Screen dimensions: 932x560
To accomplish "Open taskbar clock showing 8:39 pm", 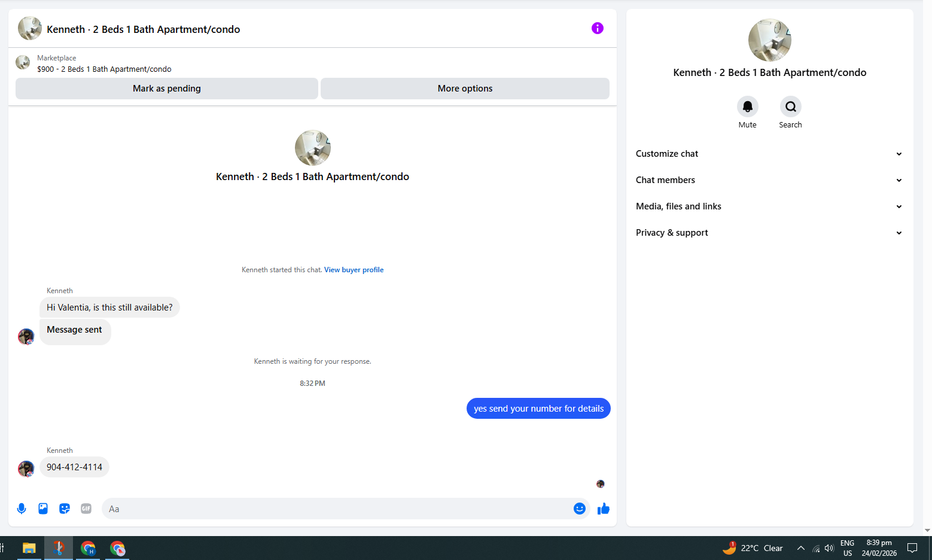I will click(879, 548).
